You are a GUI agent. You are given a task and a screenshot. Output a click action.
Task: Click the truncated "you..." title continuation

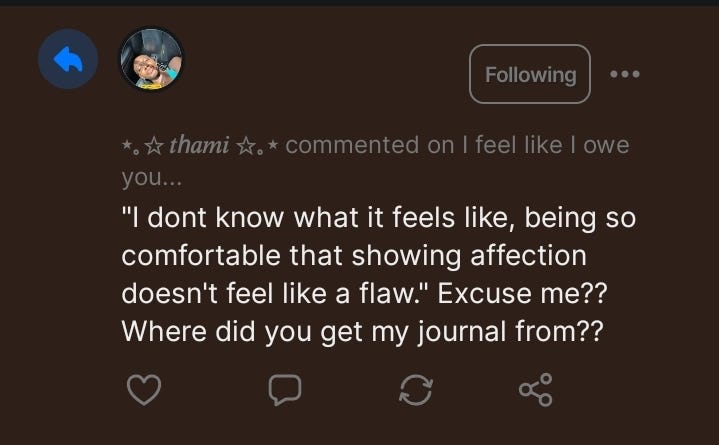148,178
